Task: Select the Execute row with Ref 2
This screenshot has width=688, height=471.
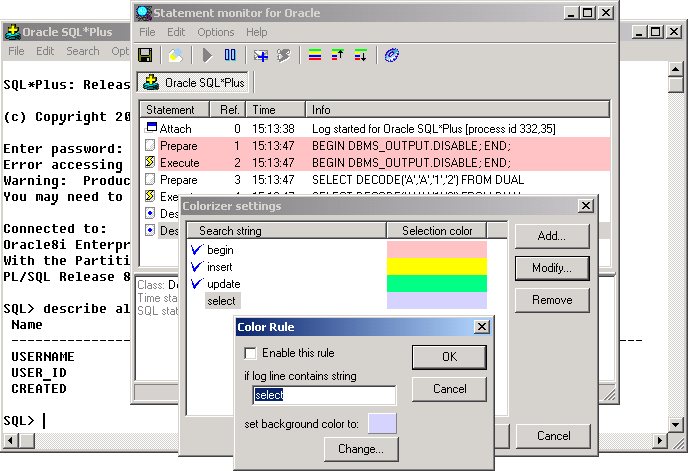Action: coord(375,163)
